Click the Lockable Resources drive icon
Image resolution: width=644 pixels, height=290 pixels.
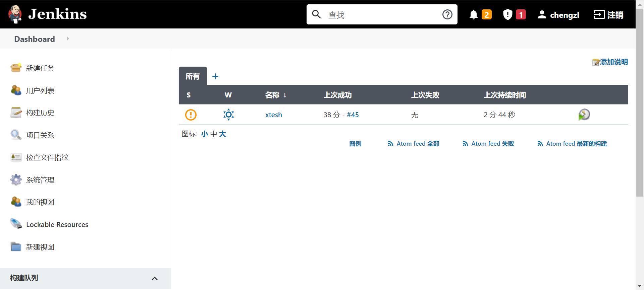16,224
